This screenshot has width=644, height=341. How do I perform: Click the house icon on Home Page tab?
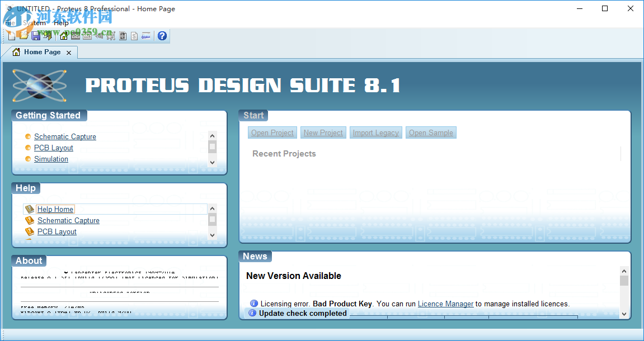[16, 52]
